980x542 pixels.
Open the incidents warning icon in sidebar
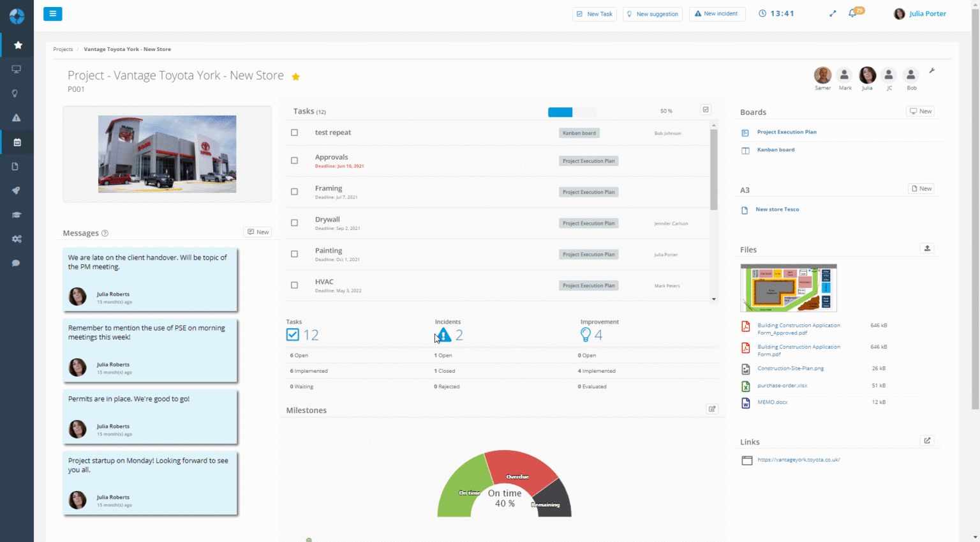[x=17, y=117]
